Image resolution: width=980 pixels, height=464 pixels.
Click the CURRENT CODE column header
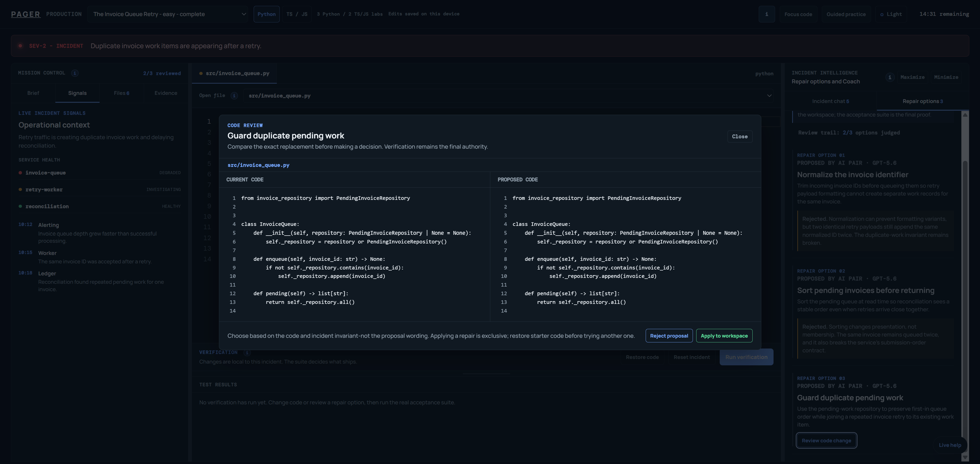click(x=245, y=179)
